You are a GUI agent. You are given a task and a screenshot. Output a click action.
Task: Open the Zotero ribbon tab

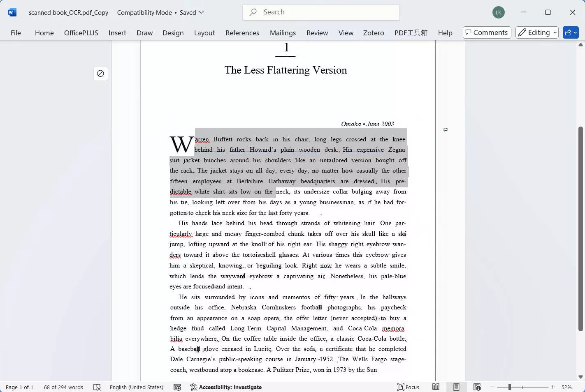(x=373, y=33)
